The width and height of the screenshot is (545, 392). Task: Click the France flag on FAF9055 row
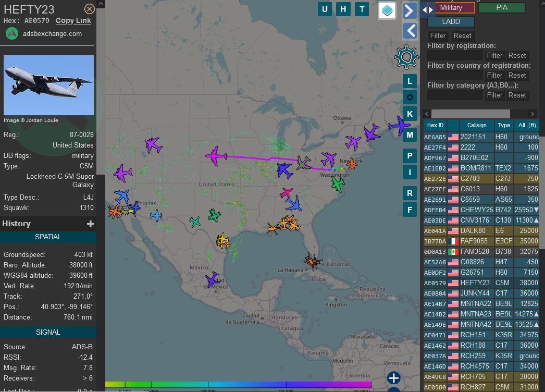click(453, 241)
